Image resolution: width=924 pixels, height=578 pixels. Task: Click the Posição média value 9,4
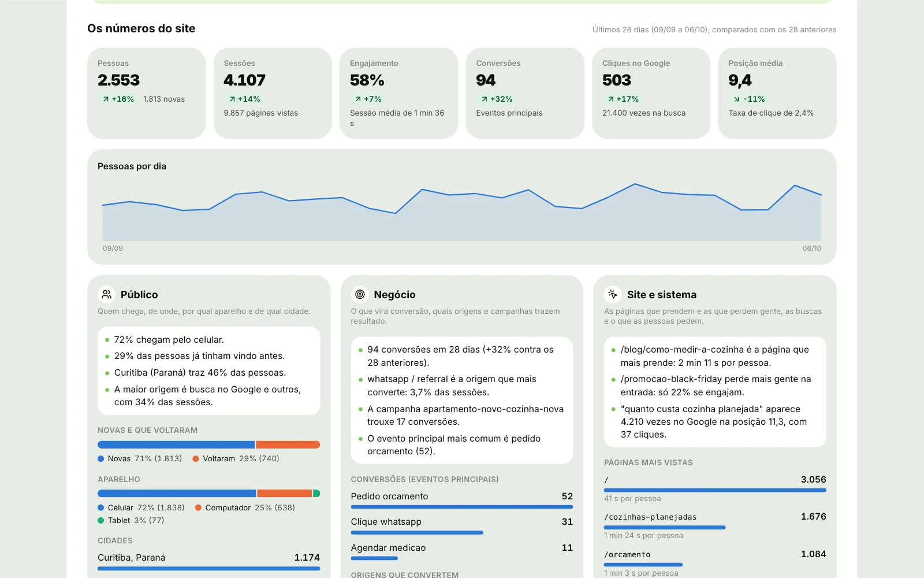[x=740, y=80]
